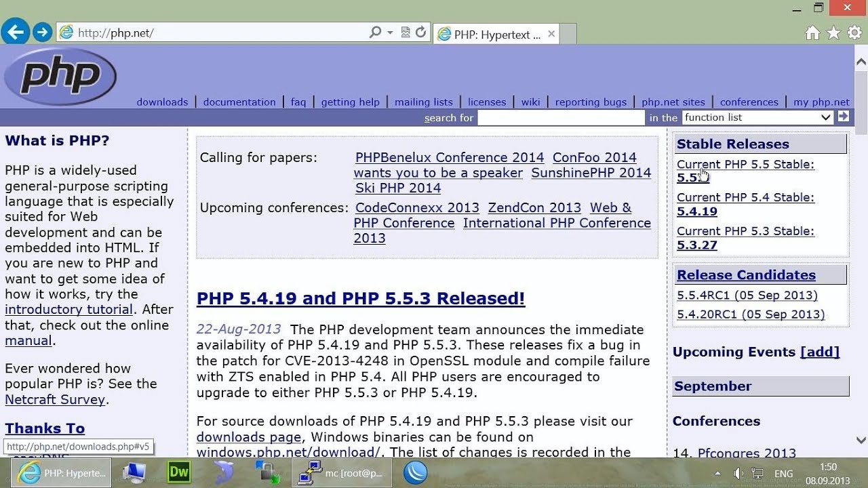This screenshot has width=868, height=488.
Task: Click the [add] upcoming events link
Action: tap(820, 352)
